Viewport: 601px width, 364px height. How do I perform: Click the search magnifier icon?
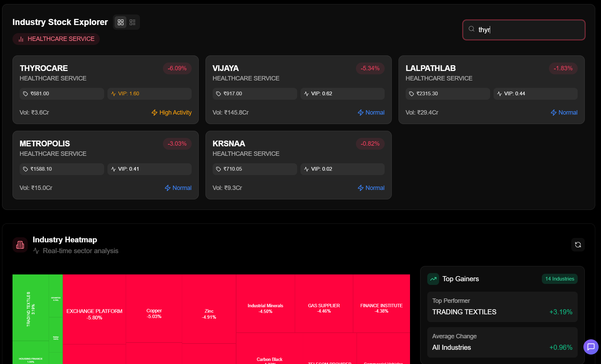point(472,29)
